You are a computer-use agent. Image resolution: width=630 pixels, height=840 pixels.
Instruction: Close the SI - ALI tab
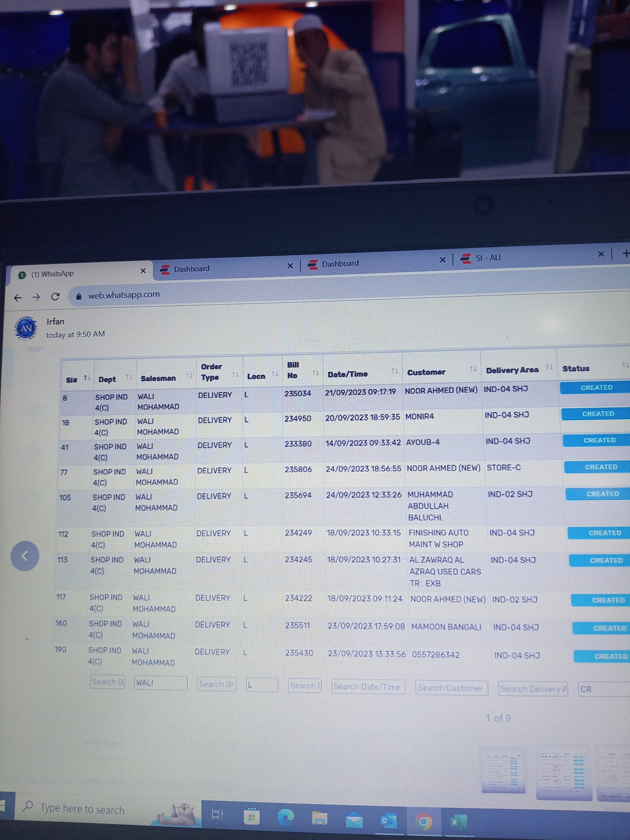coord(601,254)
